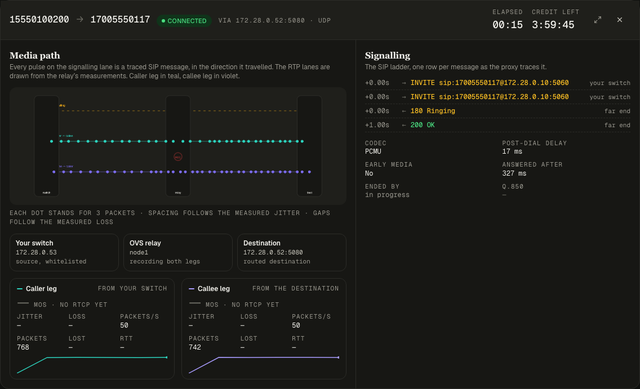Click Caller leg MOS · NO RTCP YET indicator

62,305
